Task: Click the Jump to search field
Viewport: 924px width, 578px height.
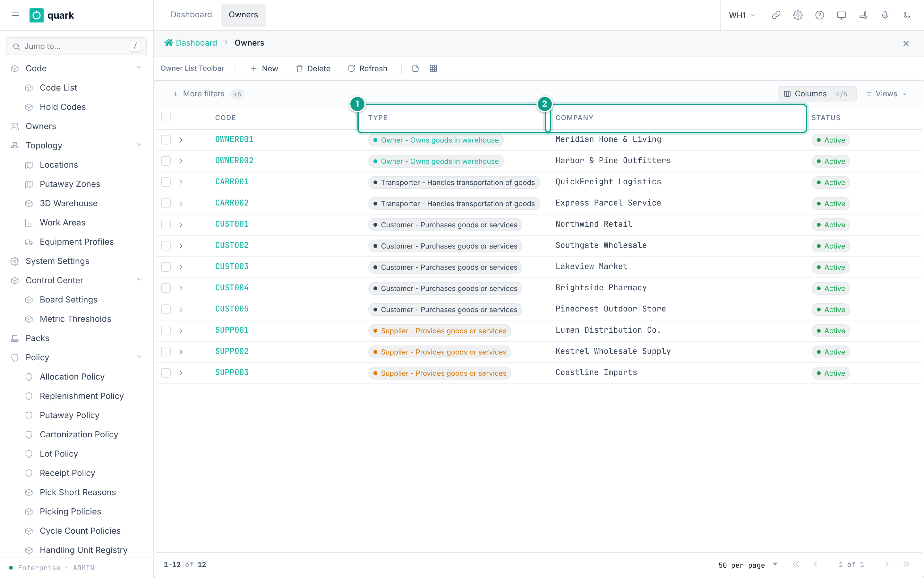Action: click(x=76, y=46)
